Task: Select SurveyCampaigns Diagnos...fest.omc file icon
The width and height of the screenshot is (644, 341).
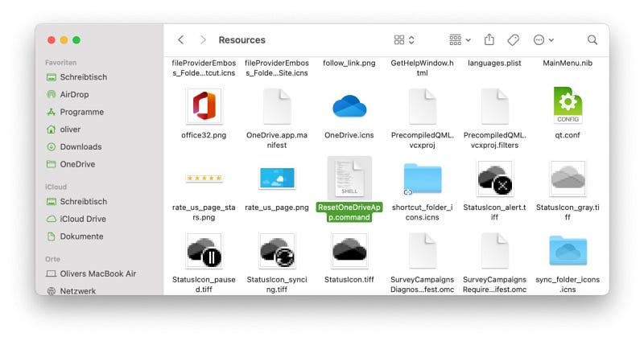Action: point(422,251)
